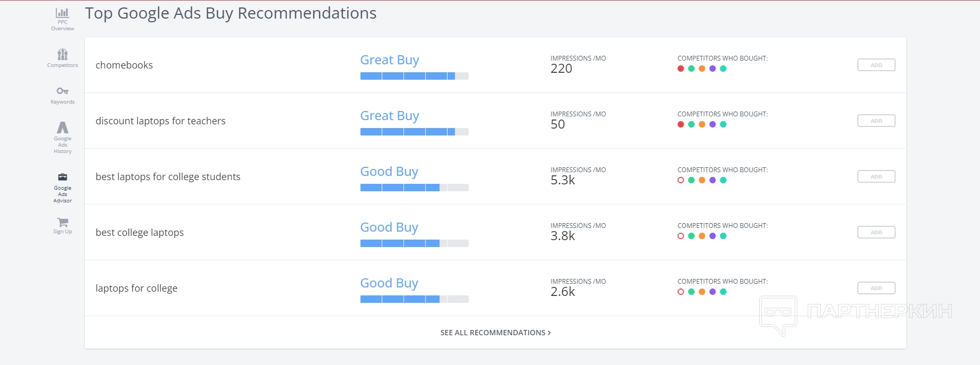Open the Google Ads History icon
Screen dimensions: 980x365
click(63, 128)
